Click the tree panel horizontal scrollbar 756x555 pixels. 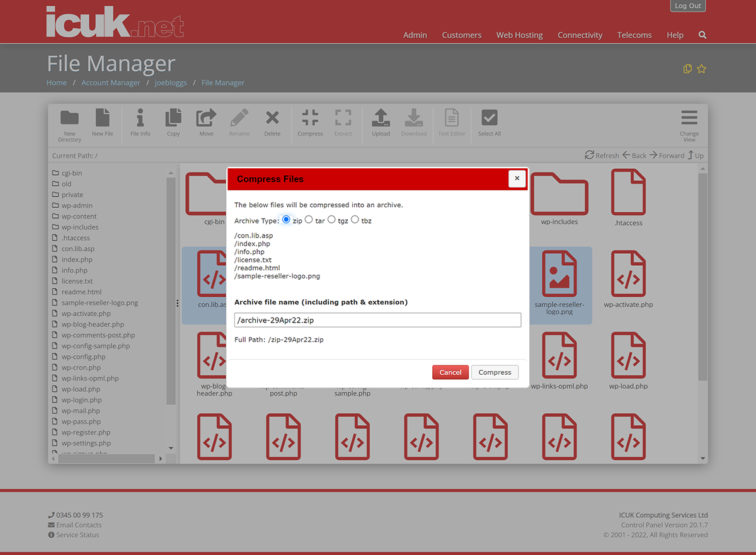(x=106, y=459)
